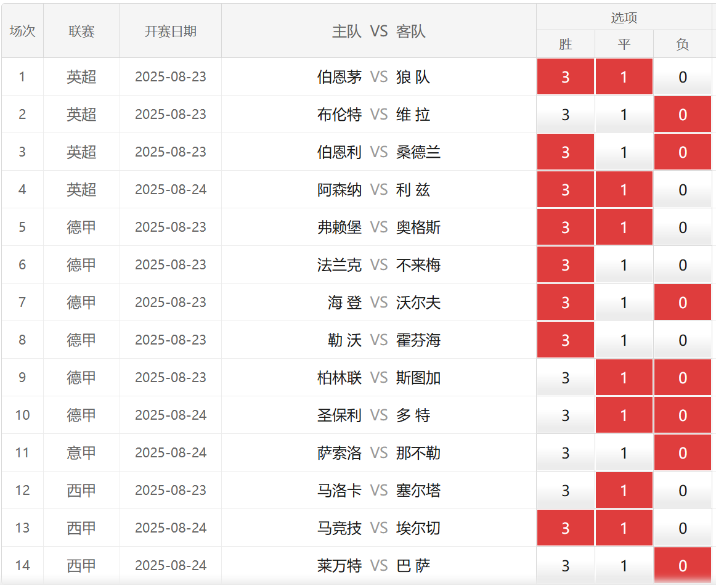Screen dimensions: 716x588
Task: Select draw option 1 for 法兰克 VS 不来梅
Action: pos(624,264)
